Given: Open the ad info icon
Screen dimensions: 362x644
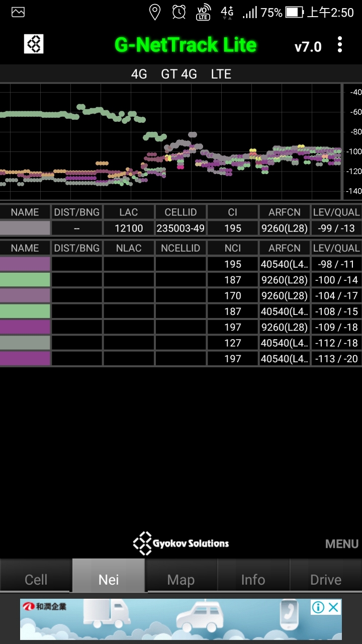Looking at the screenshot, I should coord(318,607).
